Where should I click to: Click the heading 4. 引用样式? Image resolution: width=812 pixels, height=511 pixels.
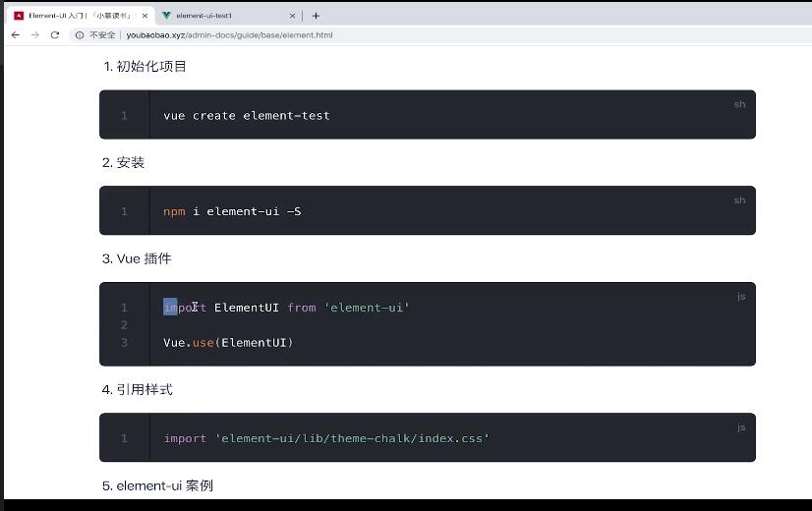(138, 389)
